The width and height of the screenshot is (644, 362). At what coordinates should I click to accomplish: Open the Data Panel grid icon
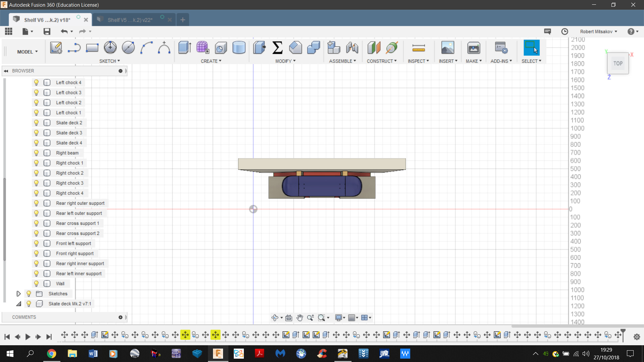pyautogui.click(x=9, y=31)
